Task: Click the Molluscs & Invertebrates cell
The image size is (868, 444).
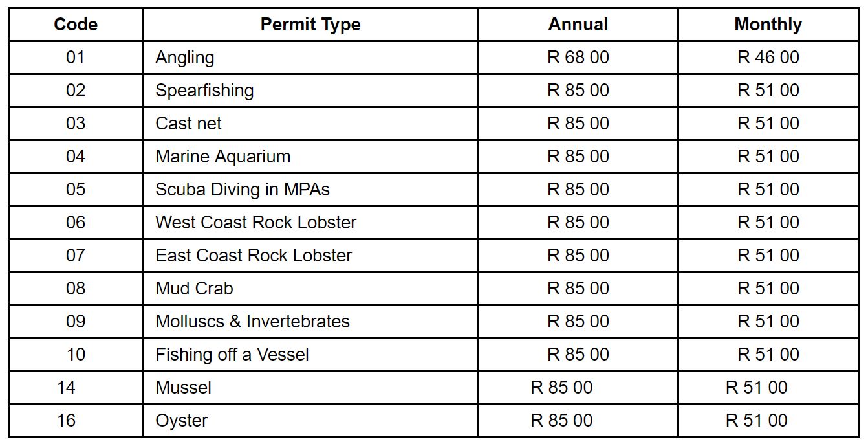Action: coord(252,322)
